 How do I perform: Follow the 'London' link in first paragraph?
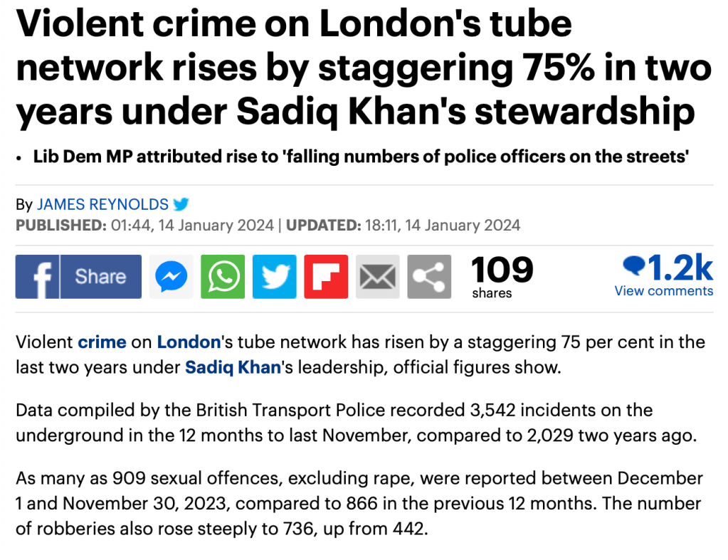[189, 342]
